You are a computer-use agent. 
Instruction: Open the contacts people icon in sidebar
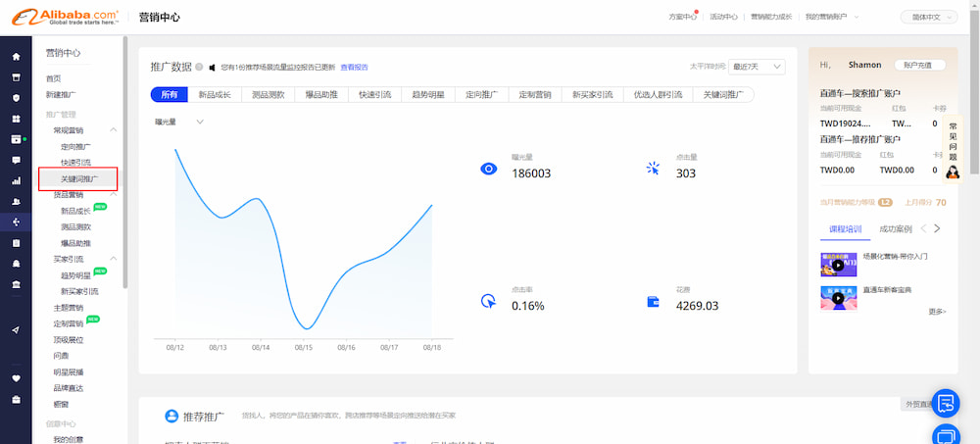tap(17, 202)
